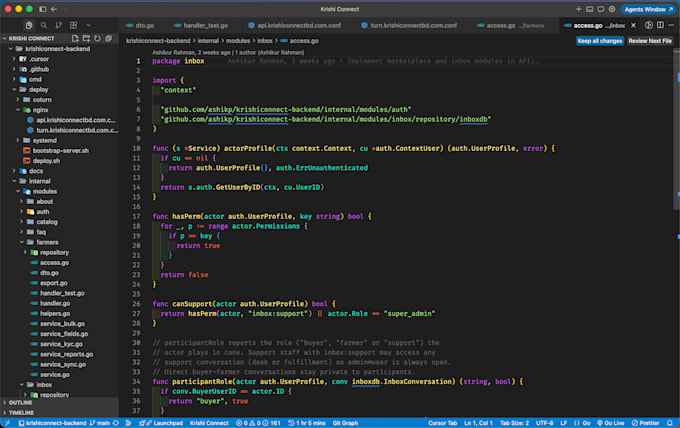Click Keep all changes

coord(600,41)
